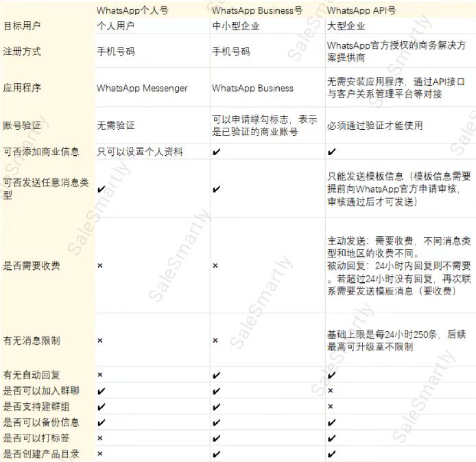This screenshot has width=476, height=462.
Task: Select the 是否创建产品目录 row label
Action: (41, 454)
